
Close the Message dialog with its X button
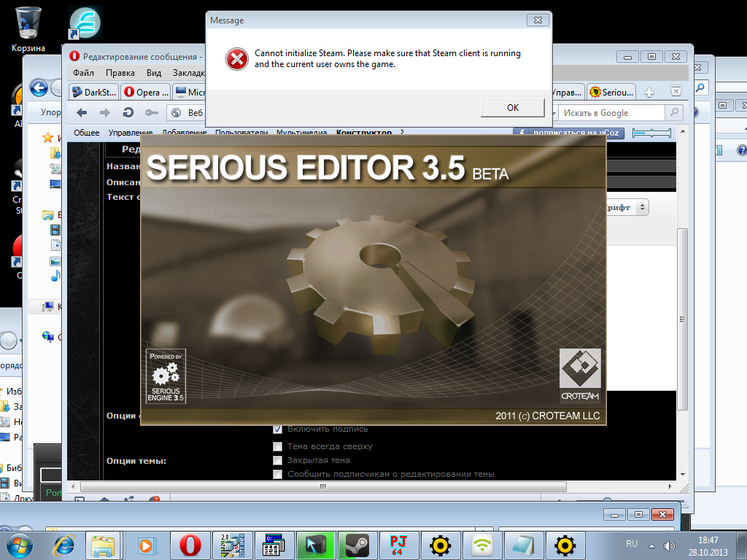tap(538, 20)
